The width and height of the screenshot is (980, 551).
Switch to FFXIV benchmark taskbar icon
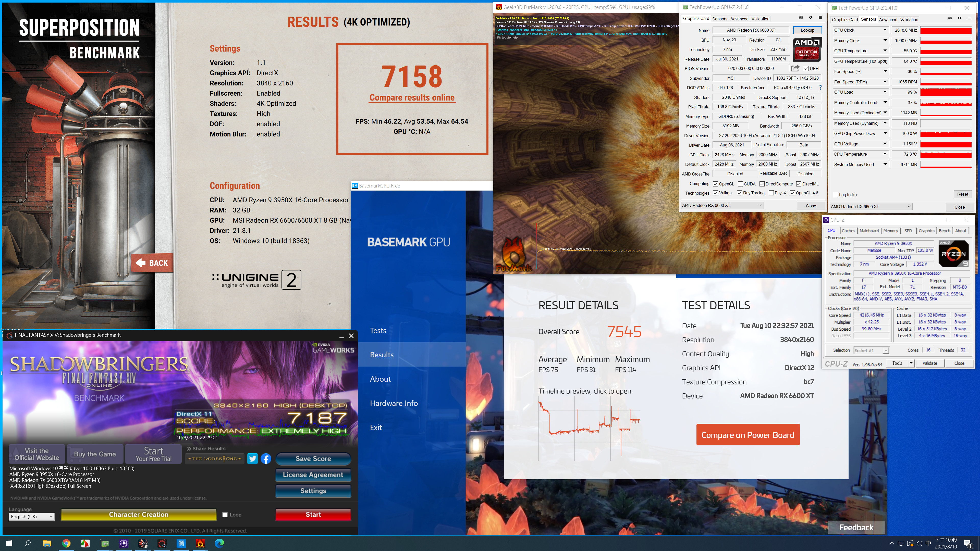162,543
